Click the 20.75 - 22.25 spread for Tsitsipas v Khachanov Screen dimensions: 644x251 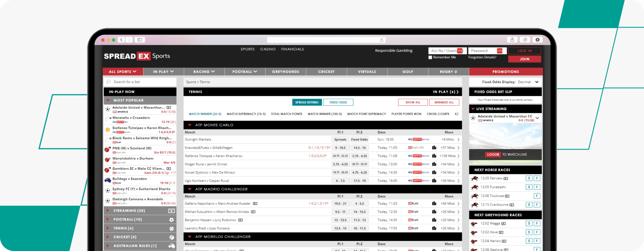tap(340, 156)
